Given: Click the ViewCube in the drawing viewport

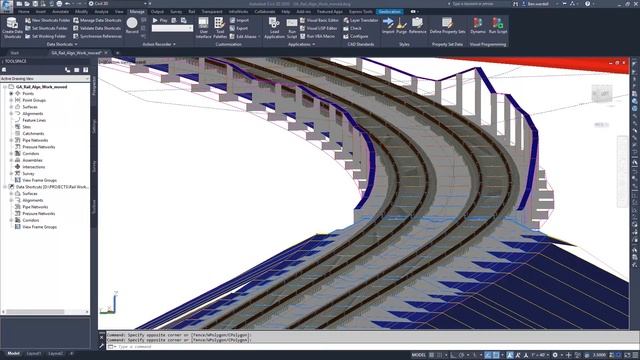Looking at the screenshot, I should point(602,94).
